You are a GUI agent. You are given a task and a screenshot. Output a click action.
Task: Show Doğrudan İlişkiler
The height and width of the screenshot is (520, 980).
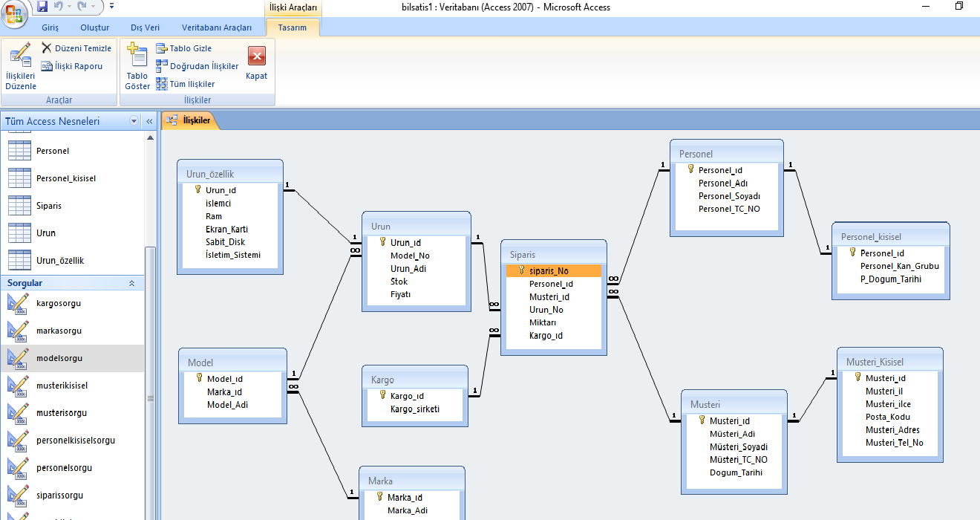[x=163, y=66]
